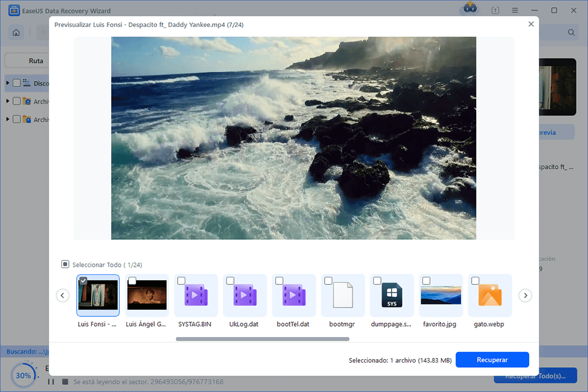This screenshot has height=392, width=588.
Task: Click the favorito.jpg file name label
Action: click(439, 324)
